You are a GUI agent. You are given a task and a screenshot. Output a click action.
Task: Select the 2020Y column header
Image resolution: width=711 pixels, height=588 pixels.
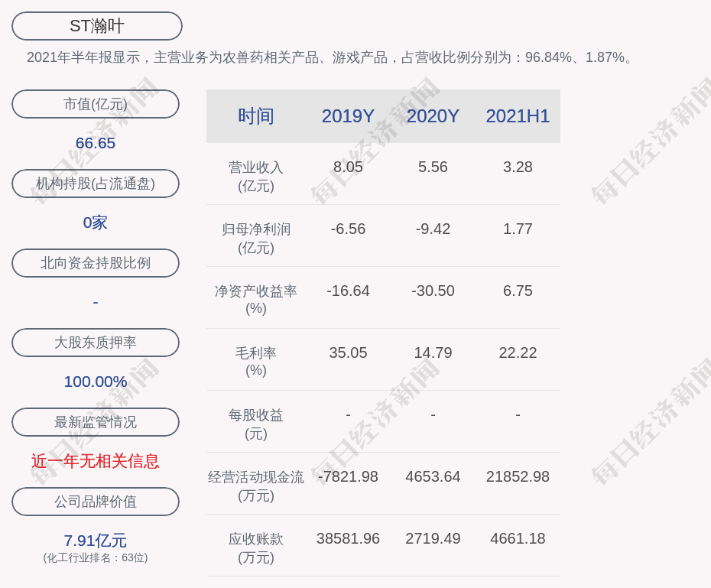pos(433,116)
